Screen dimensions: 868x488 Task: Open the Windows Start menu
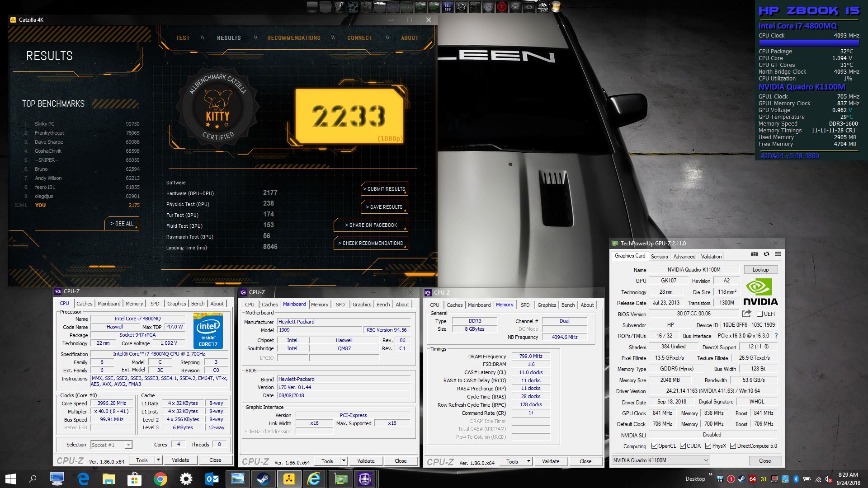[x=11, y=479]
